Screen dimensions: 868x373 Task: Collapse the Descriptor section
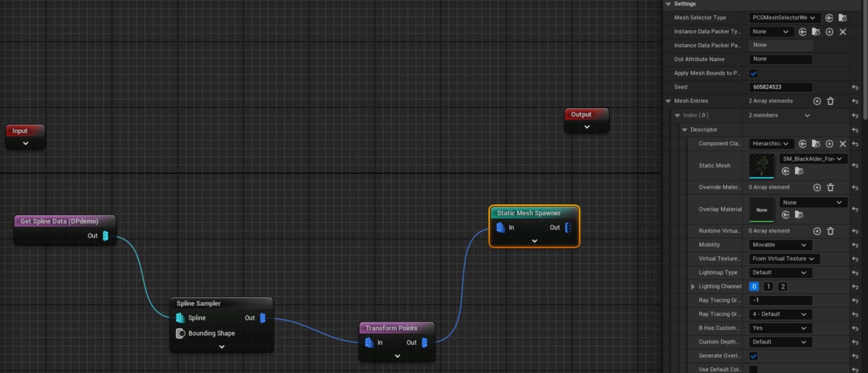(x=685, y=130)
